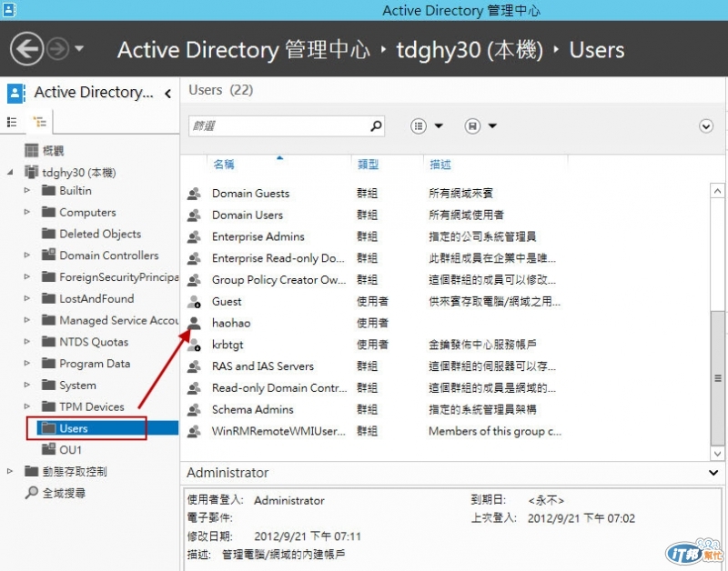Click WinRMRemoteWMIUser... group icon
The image size is (728, 571).
click(194, 431)
